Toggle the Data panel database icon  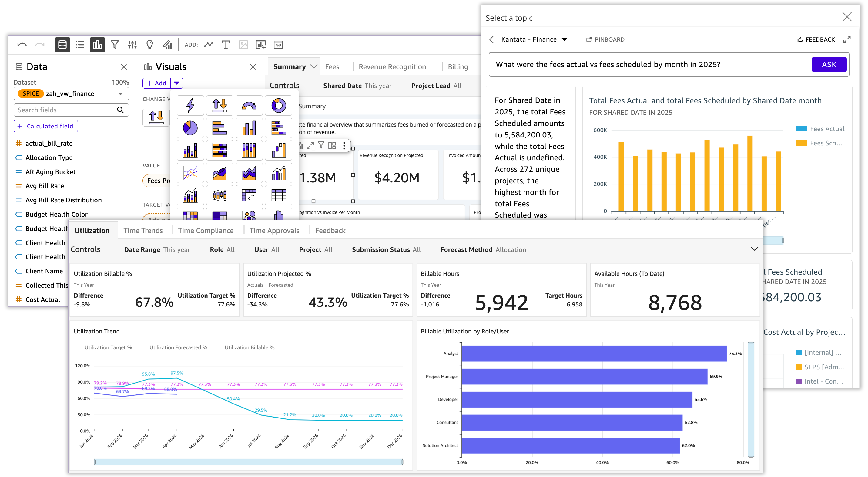point(62,45)
